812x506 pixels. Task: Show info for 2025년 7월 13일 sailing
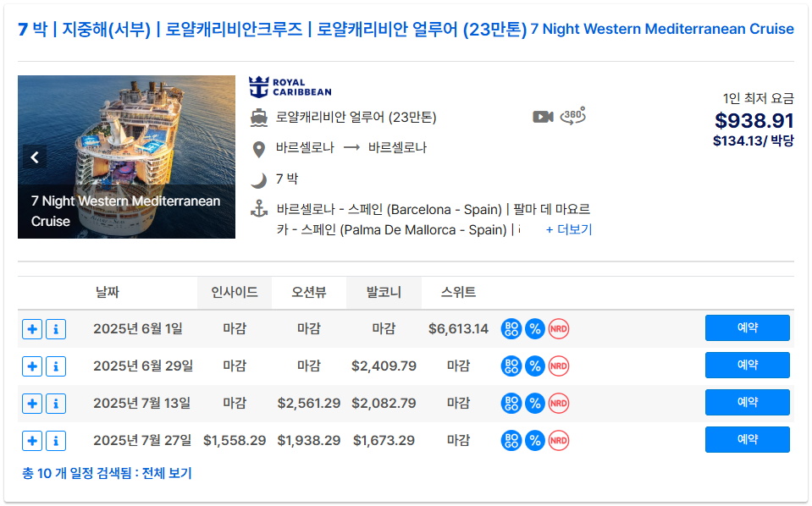pos(56,404)
